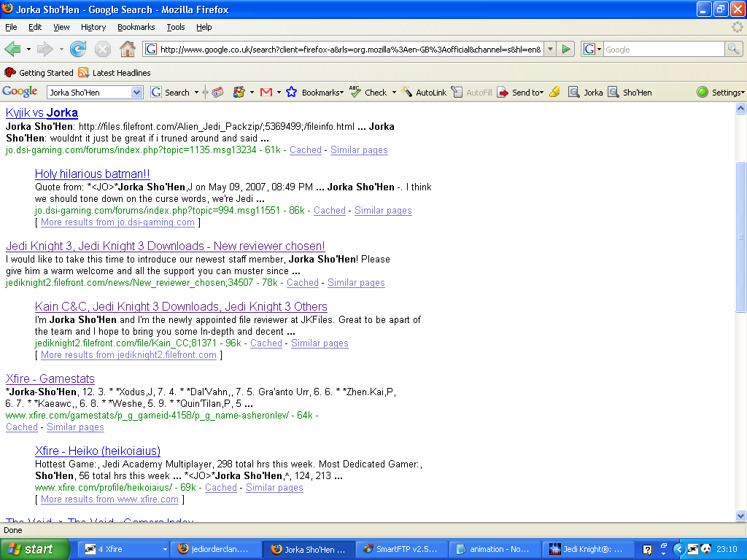
Task: Click 'More results from jo.dsi-gaming.com'
Action: 117,222
